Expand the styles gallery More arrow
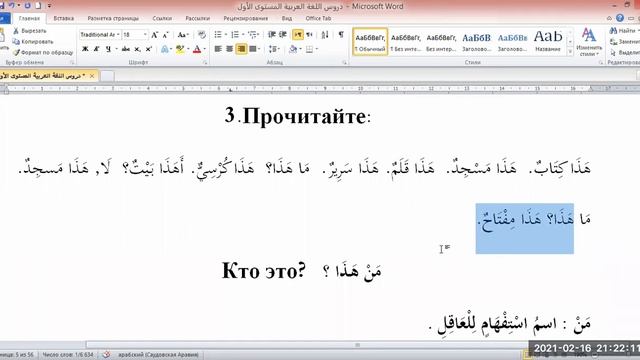The height and width of the screenshot is (360, 640). coord(570,52)
